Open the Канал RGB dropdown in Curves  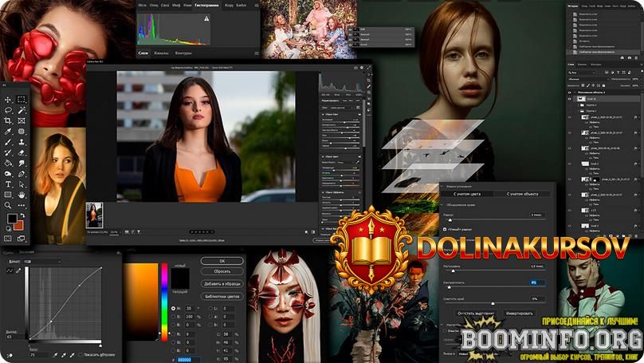pyautogui.click(x=41, y=262)
